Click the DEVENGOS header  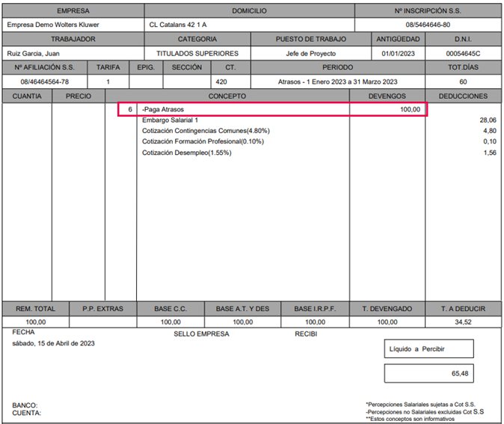point(387,96)
